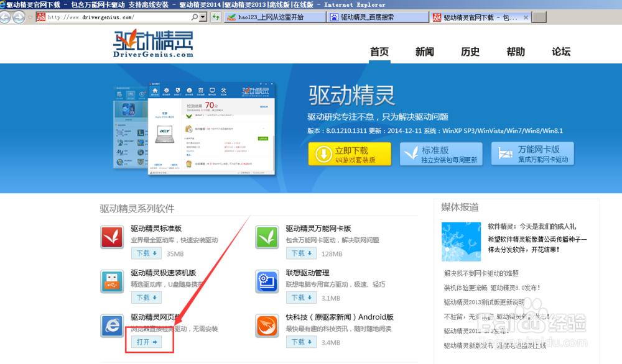
Task: Click the yellow 立即下载 button
Action: click(350, 153)
